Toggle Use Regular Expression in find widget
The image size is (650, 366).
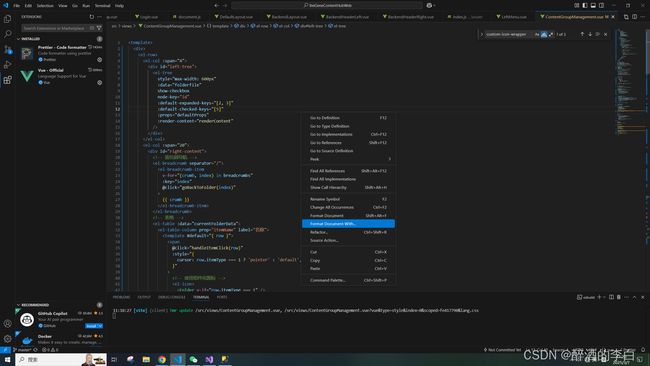[551, 34]
